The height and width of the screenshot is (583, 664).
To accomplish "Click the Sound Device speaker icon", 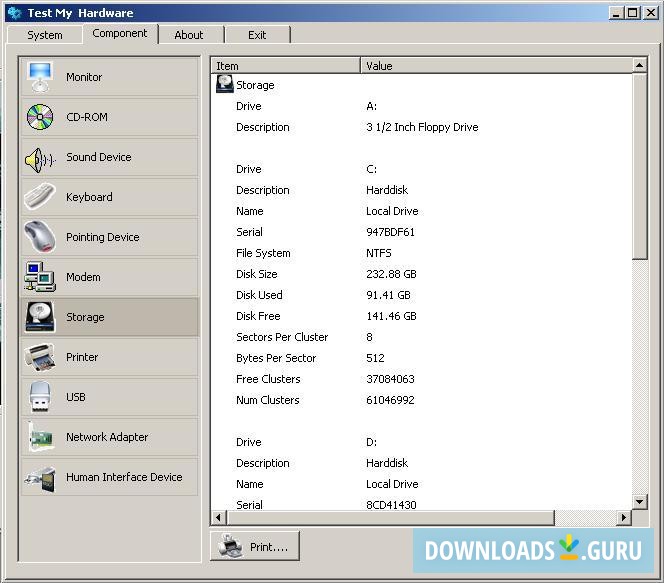I will (x=40, y=160).
